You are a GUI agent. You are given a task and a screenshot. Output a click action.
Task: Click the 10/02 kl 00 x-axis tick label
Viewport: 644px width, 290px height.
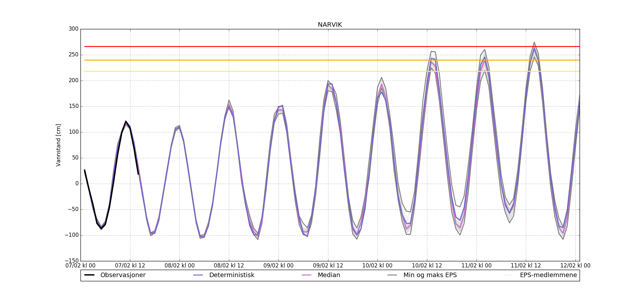[377, 266]
